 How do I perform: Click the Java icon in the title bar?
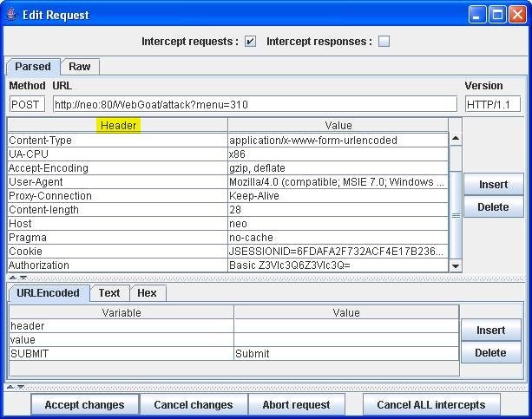click(x=11, y=14)
